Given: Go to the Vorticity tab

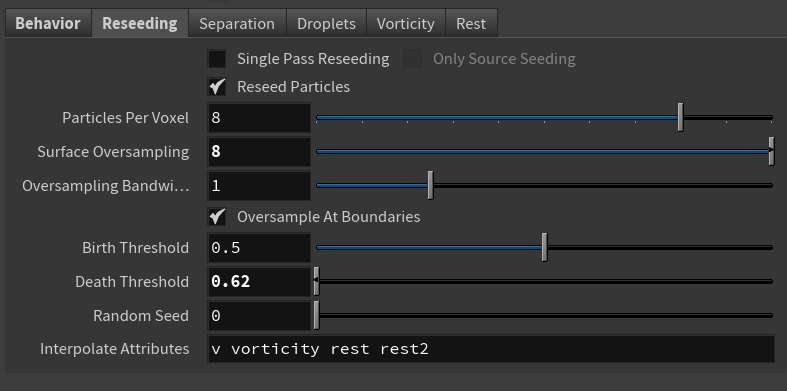Looking at the screenshot, I should (x=406, y=24).
